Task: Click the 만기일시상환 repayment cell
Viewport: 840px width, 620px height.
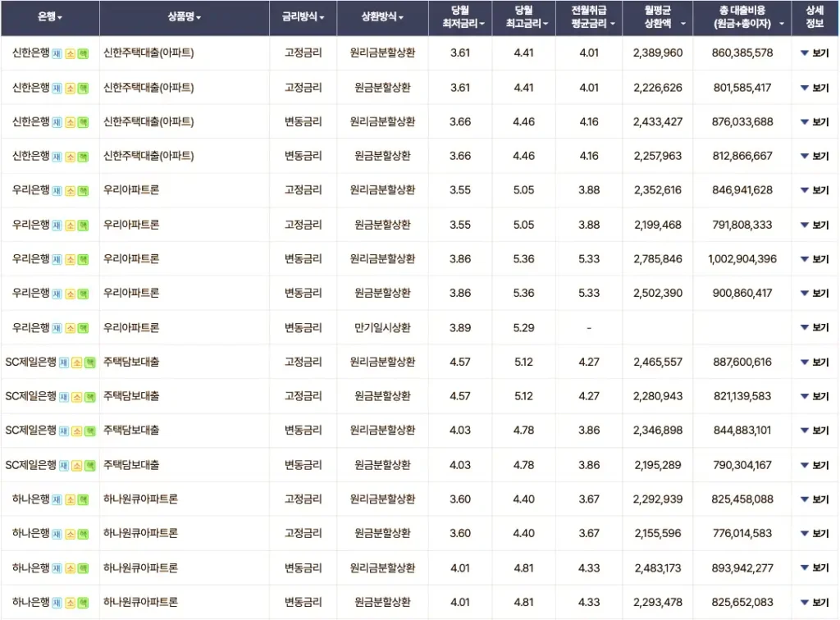Action: click(x=382, y=328)
